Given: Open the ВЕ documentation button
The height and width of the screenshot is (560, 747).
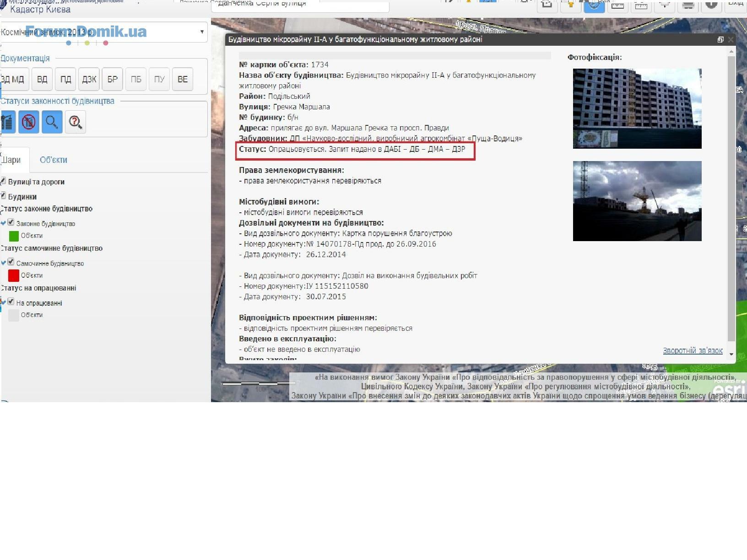Looking at the screenshot, I should coord(183,79).
